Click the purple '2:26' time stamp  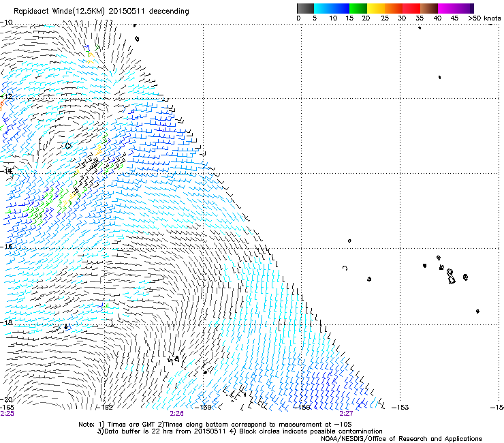click(177, 414)
